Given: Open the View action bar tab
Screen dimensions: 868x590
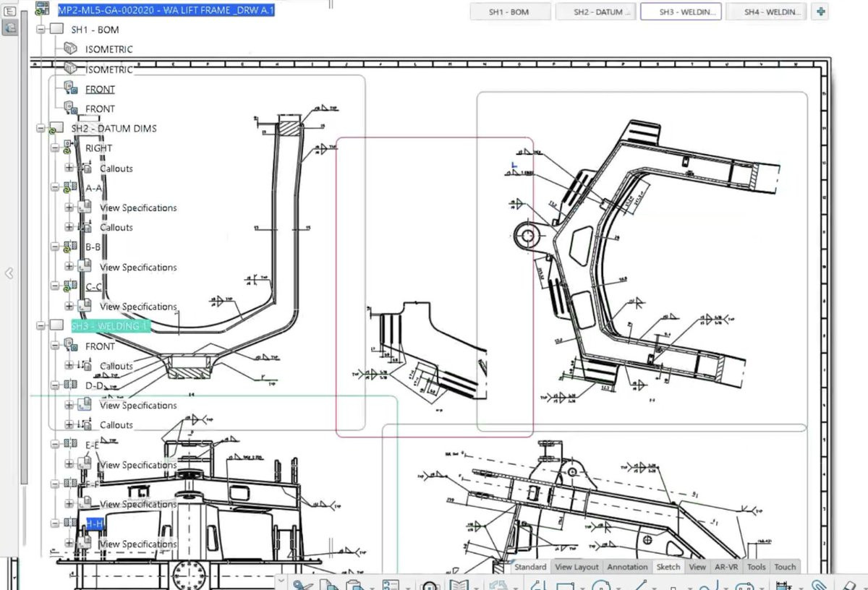Looking at the screenshot, I should tap(697, 567).
